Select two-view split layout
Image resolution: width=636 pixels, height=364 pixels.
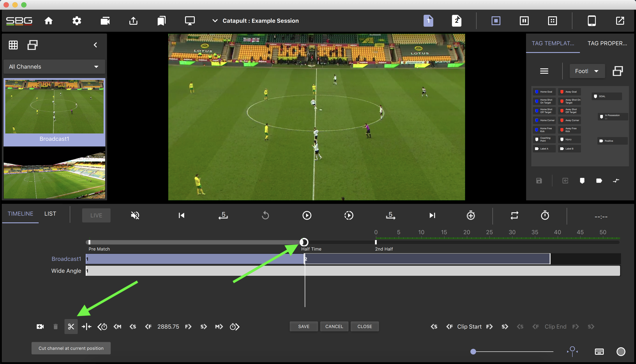524,21
